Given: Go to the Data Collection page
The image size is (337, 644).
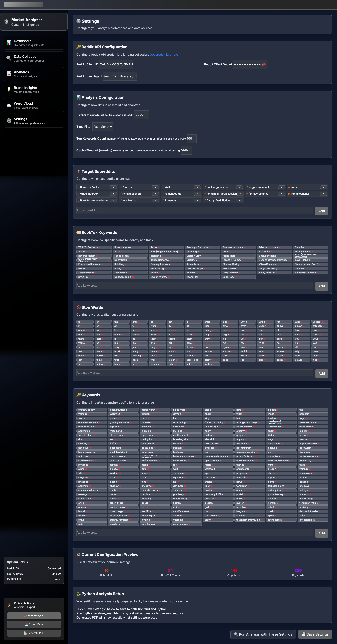Looking at the screenshot, I should (34, 58).
